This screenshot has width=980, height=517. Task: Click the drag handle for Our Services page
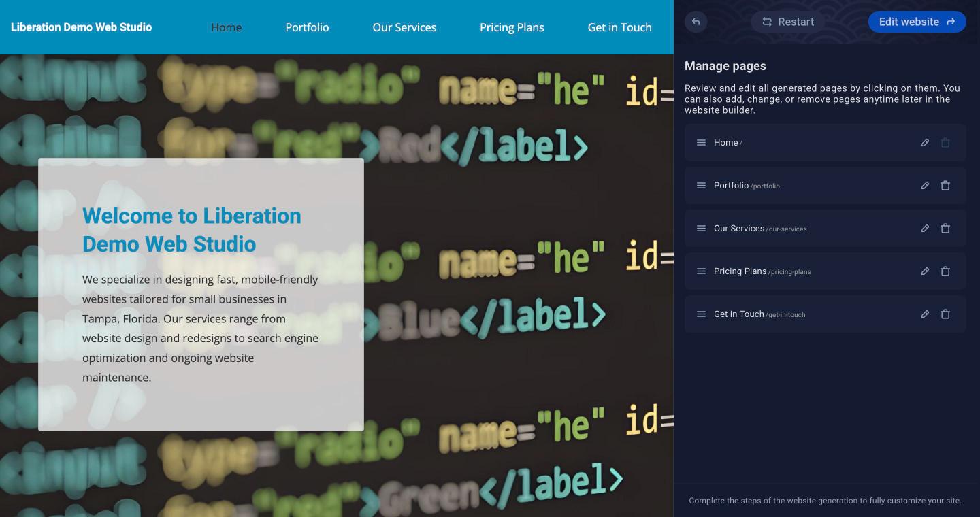(701, 229)
